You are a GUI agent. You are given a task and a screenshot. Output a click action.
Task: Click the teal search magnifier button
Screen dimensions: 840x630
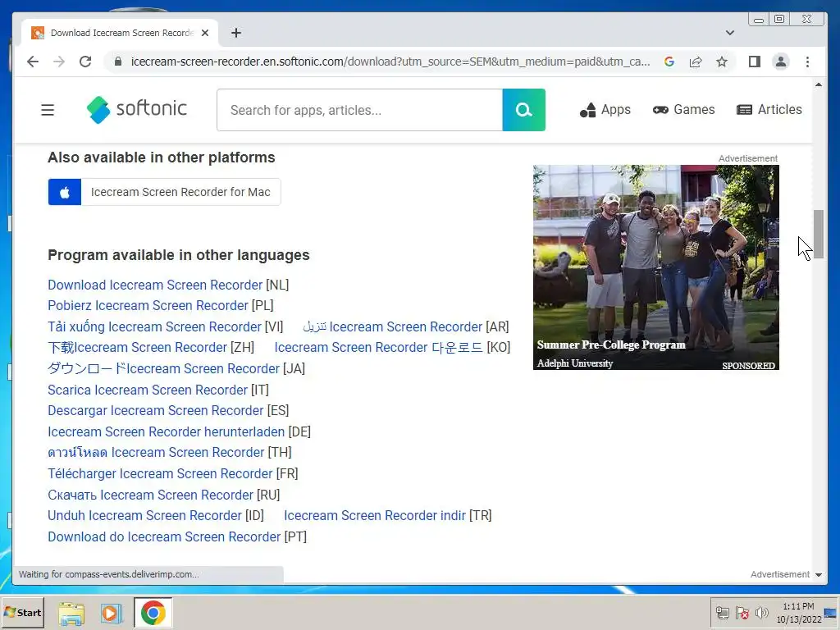[x=524, y=110]
